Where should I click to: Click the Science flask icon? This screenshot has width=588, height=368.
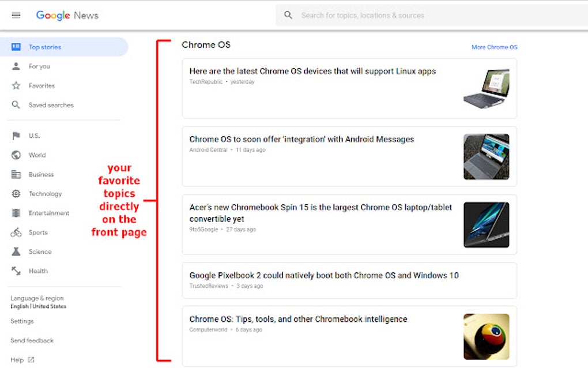pos(16,251)
